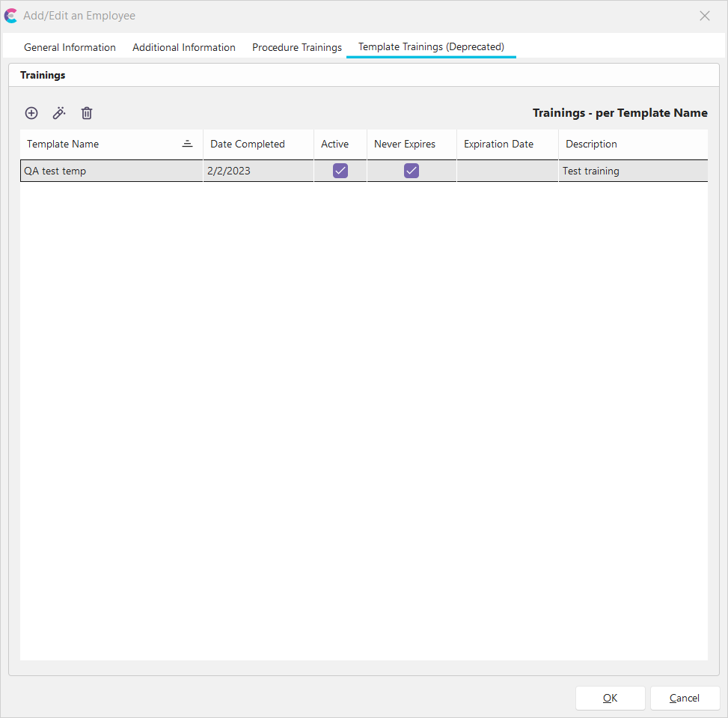728x718 pixels.
Task: Click the app logo in title bar
Action: pyautogui.click(x=11, y=16)
